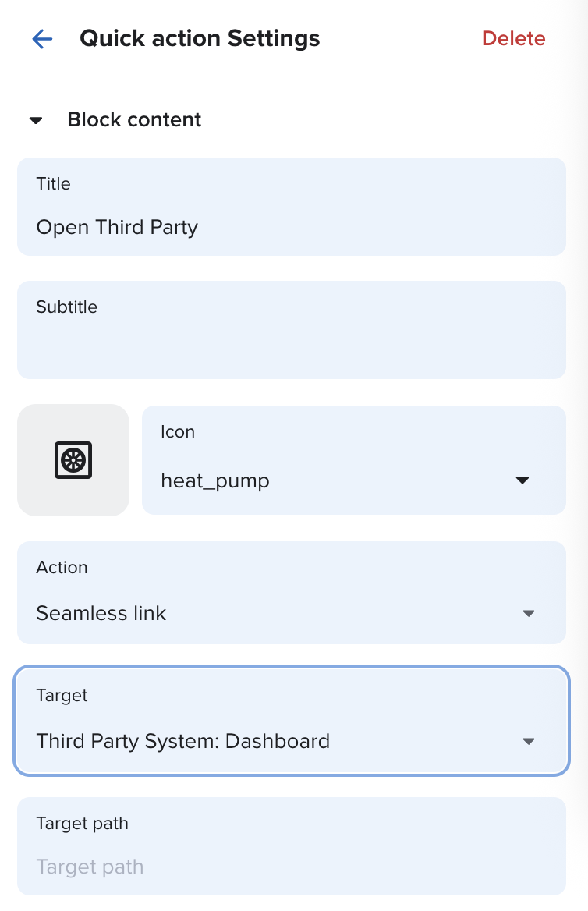Delete this quick action
Image resolution: width=588 pixels, height=911 pixels.
(x=513, y=38)
